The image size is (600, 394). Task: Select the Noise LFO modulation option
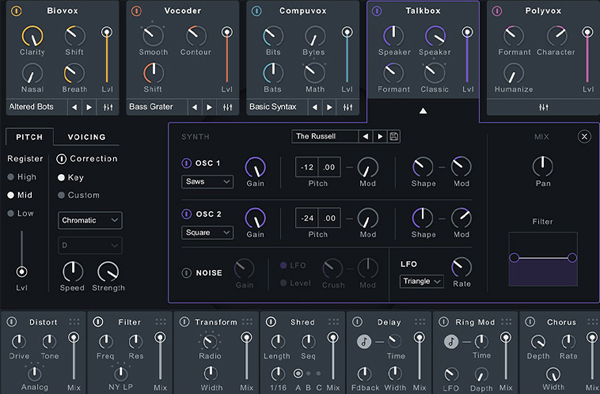293,265
